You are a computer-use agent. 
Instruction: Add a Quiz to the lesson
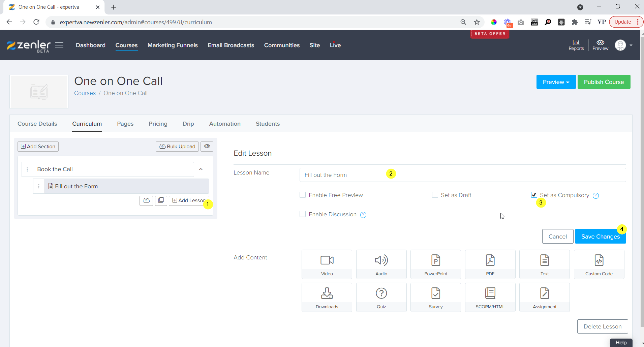(381, 297)
